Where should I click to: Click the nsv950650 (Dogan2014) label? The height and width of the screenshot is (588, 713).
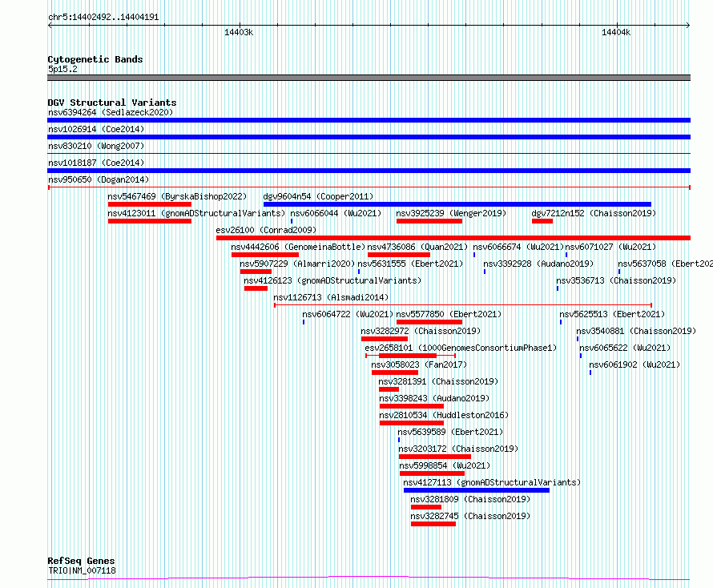[x=99, y=179]
